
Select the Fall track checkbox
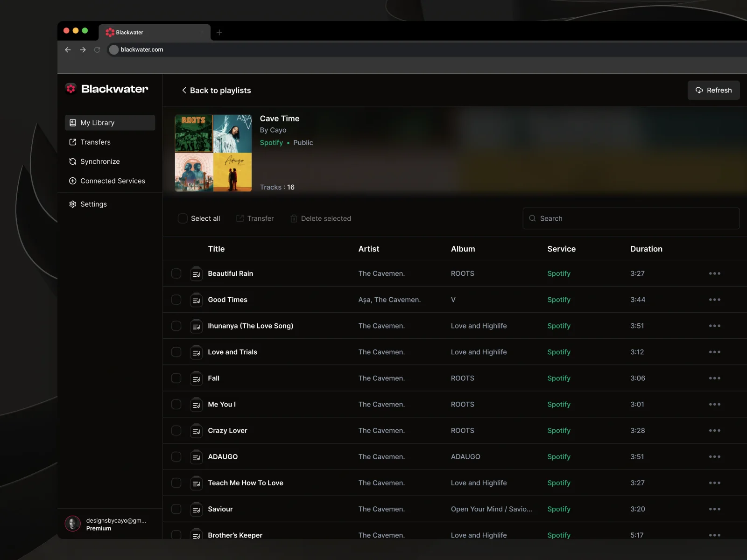176,378
